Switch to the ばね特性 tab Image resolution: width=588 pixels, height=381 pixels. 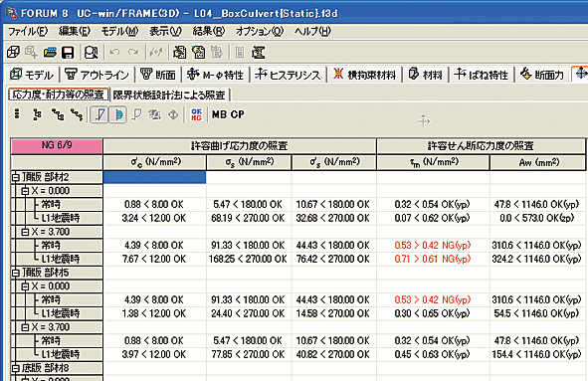(x=482, y=75)
